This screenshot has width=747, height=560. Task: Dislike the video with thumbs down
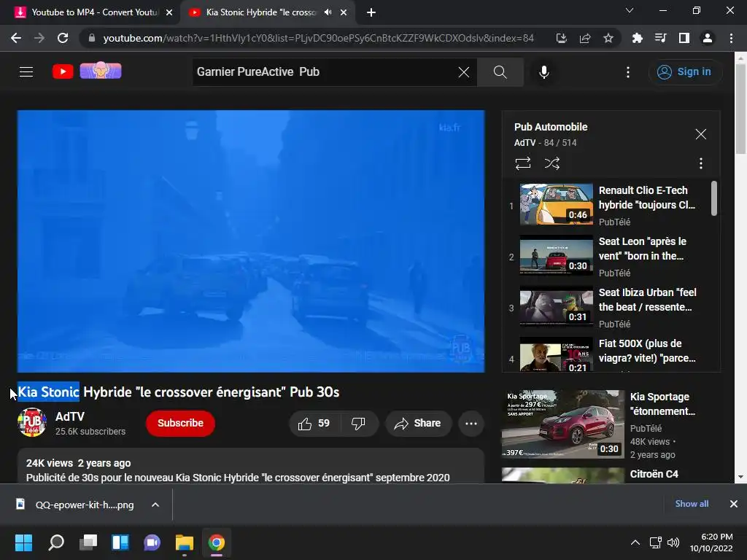click(x=358, y=424)
